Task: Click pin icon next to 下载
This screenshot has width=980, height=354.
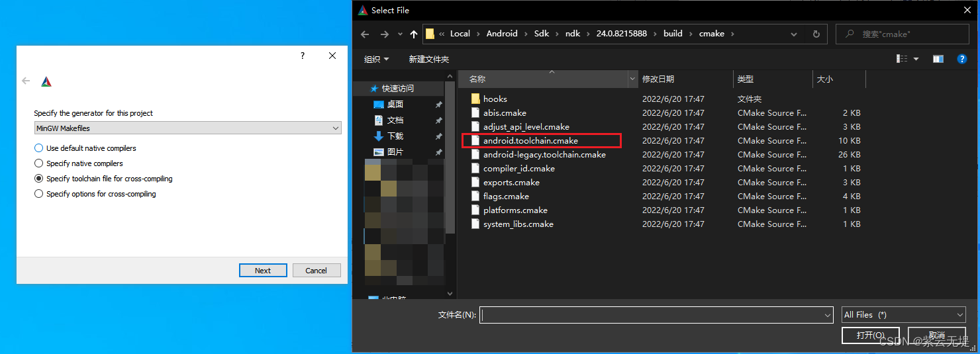Action: 438,136
